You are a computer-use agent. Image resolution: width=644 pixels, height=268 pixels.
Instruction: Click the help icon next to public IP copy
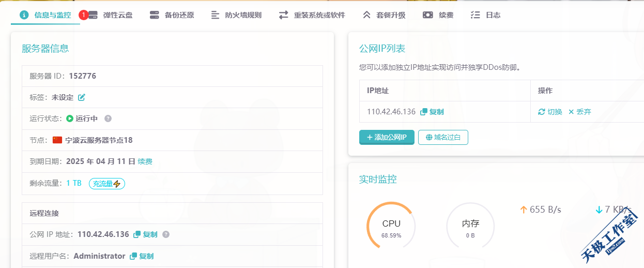click(166, 234)
